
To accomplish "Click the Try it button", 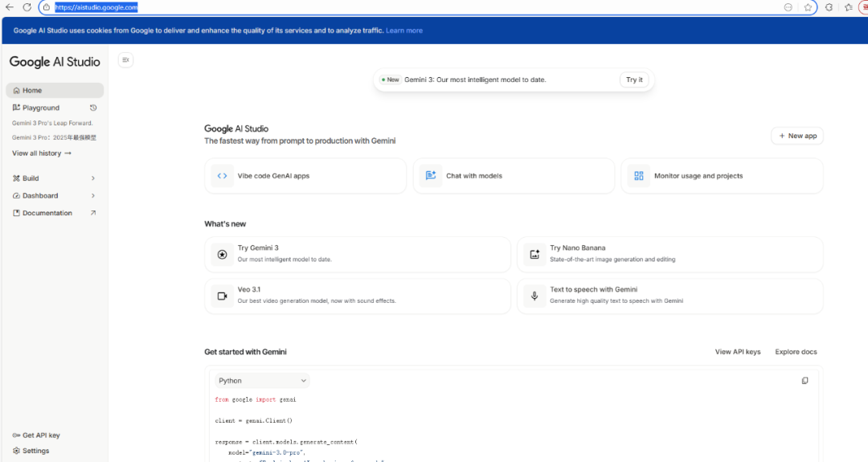I will coord(634,80).
